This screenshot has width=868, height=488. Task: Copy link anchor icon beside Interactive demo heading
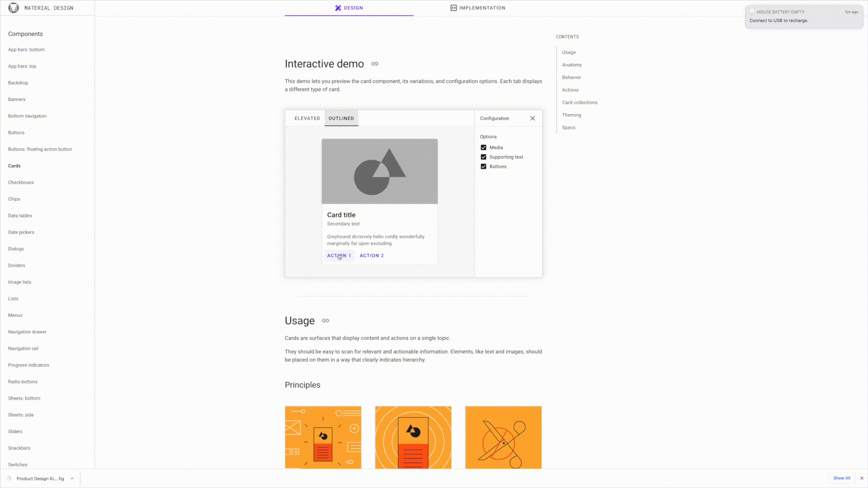[374, 64]
